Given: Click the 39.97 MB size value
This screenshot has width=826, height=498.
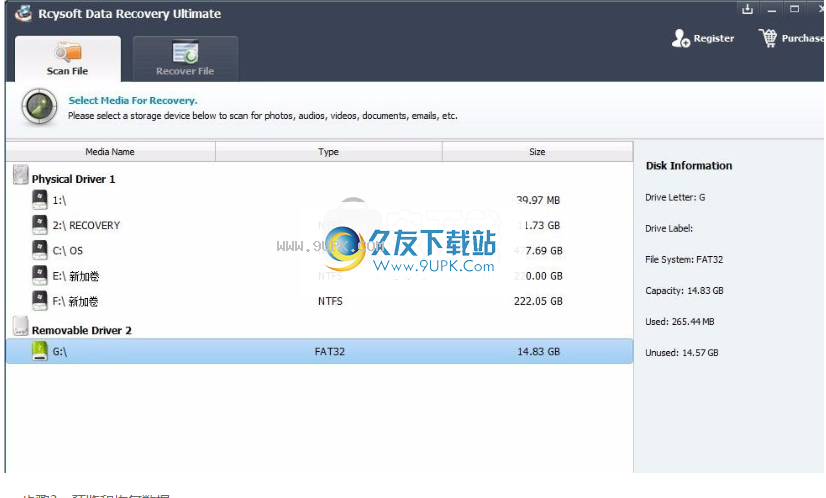Looking at the screenshot, I should [x=538, y=200].
